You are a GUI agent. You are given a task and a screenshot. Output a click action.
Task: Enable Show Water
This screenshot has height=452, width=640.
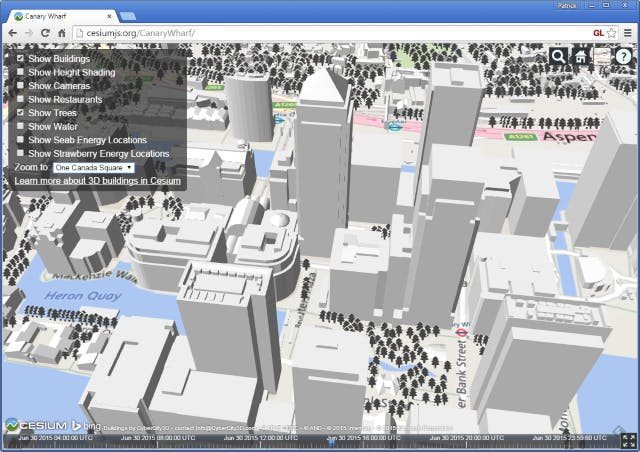pyautogui.click(x=20, y=126)
